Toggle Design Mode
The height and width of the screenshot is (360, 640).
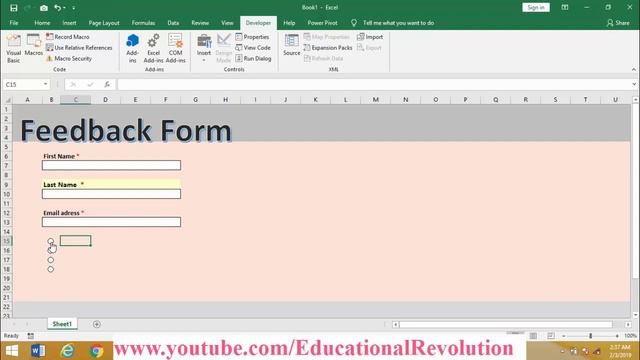pos(224,49)
